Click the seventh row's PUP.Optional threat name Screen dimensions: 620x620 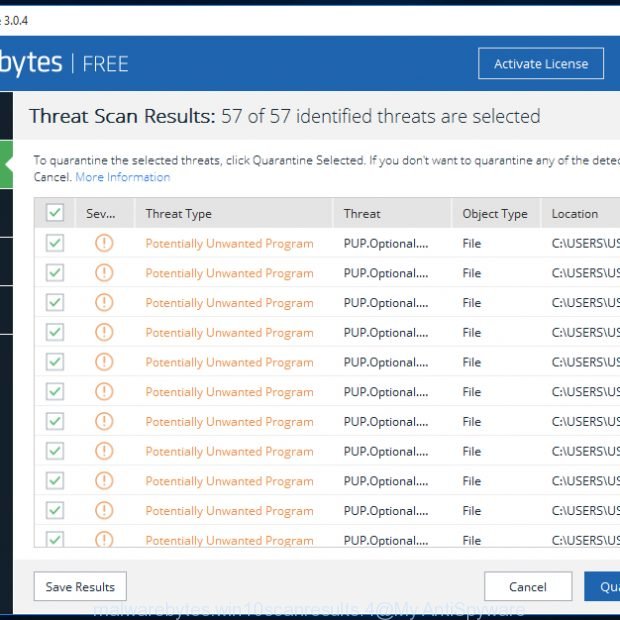coord(386,422)
